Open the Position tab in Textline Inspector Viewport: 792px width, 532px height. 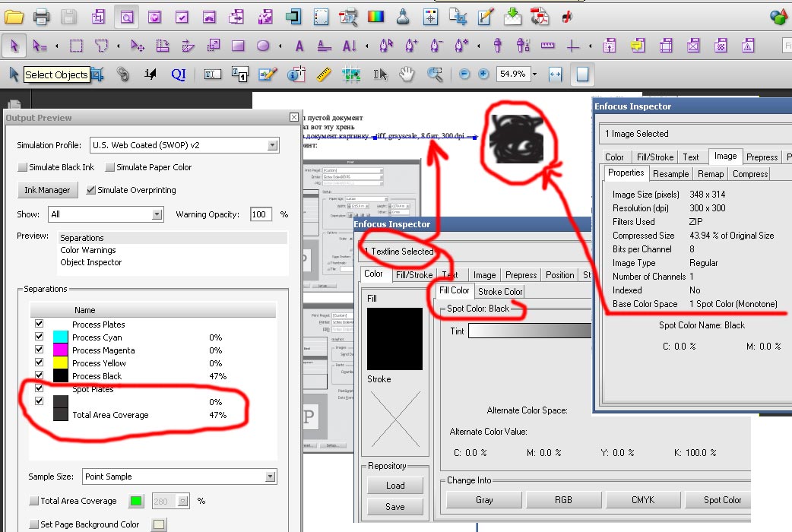(x=559, y=275)
